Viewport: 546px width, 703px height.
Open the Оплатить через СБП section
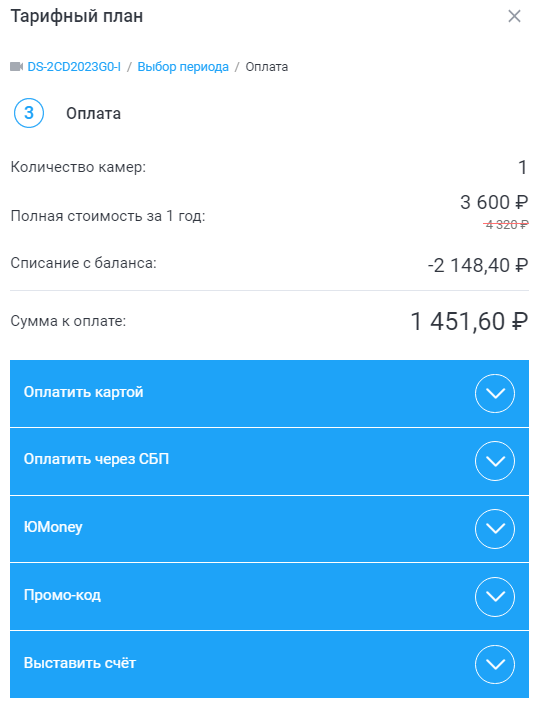[269, 461]
